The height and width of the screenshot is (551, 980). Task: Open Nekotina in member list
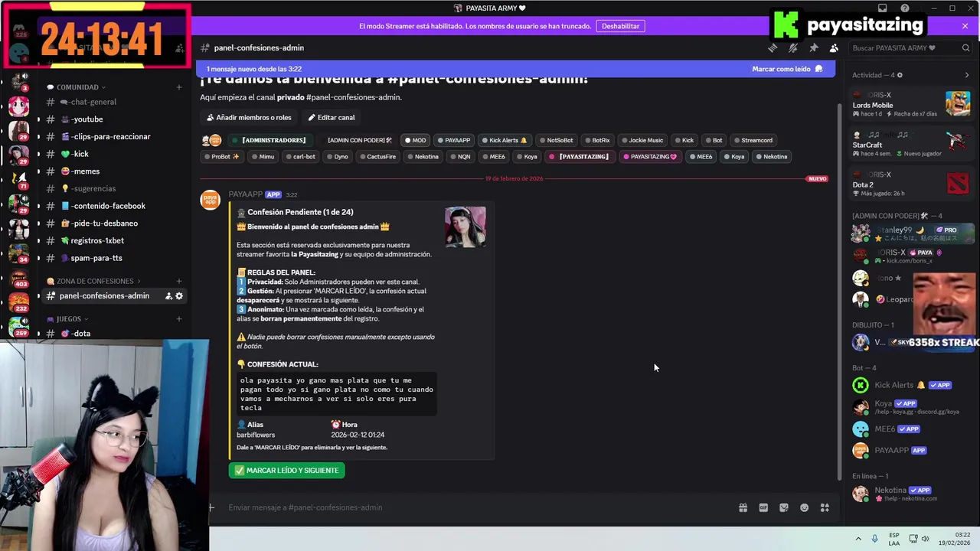click(911, 494)
